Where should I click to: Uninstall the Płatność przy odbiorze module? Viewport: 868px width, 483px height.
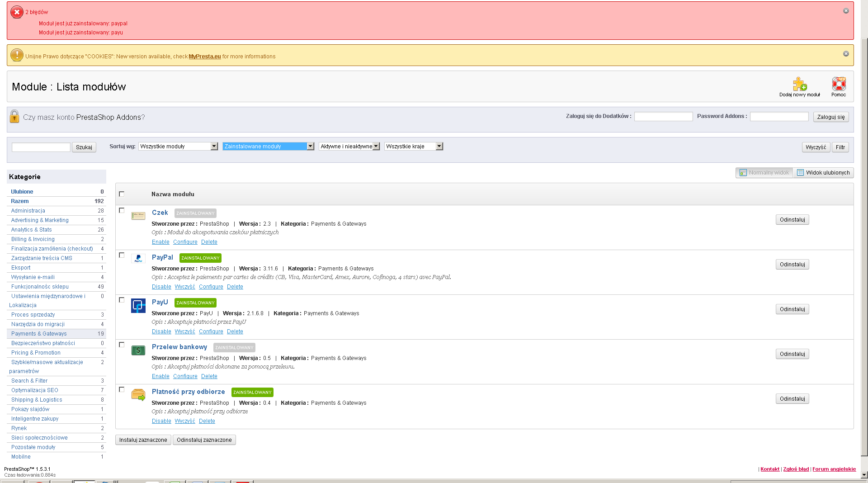[793, 399]
